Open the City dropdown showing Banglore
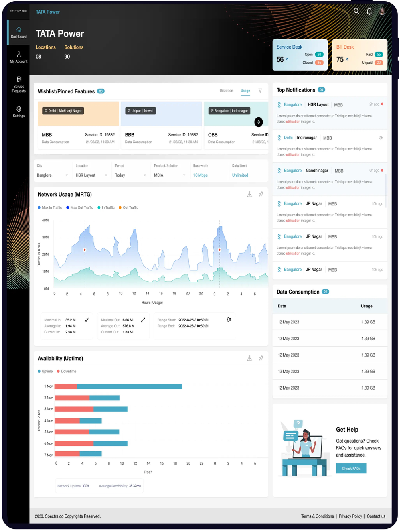Image resolution: width=399 pixels, height=532 pixels. pyautogui.click(x=52, y=175)
